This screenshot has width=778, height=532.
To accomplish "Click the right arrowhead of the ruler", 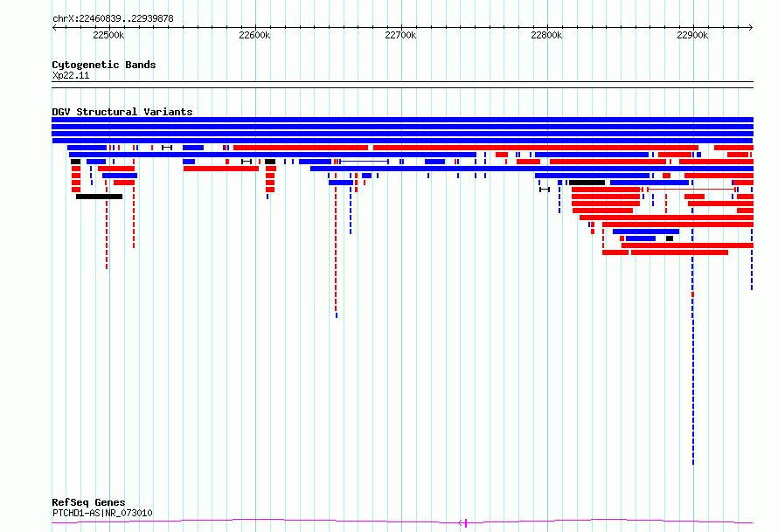I will [x=751, y=28].
